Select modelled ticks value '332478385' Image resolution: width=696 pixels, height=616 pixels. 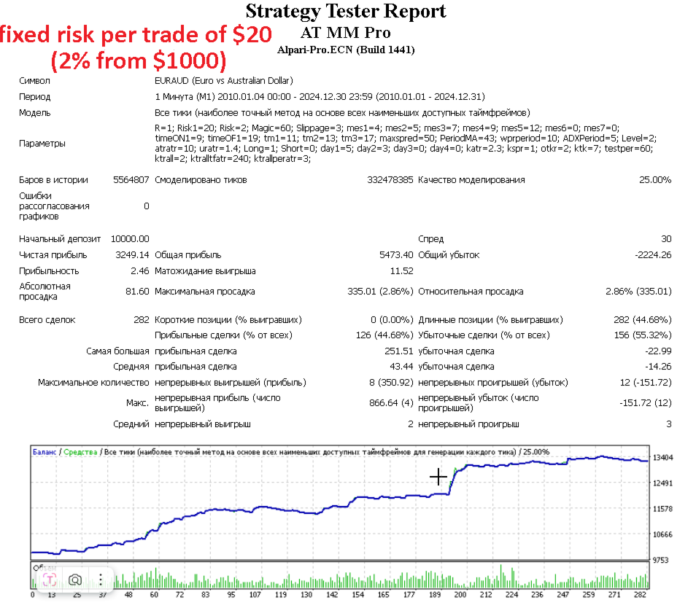tap(390, 180)
